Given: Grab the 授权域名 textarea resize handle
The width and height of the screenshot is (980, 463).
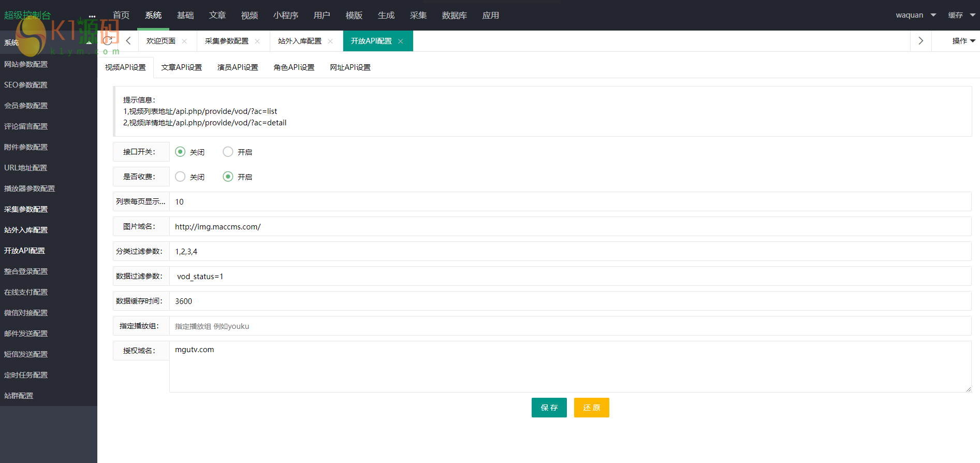Looking at the screenshot, I should click(968, 389).
